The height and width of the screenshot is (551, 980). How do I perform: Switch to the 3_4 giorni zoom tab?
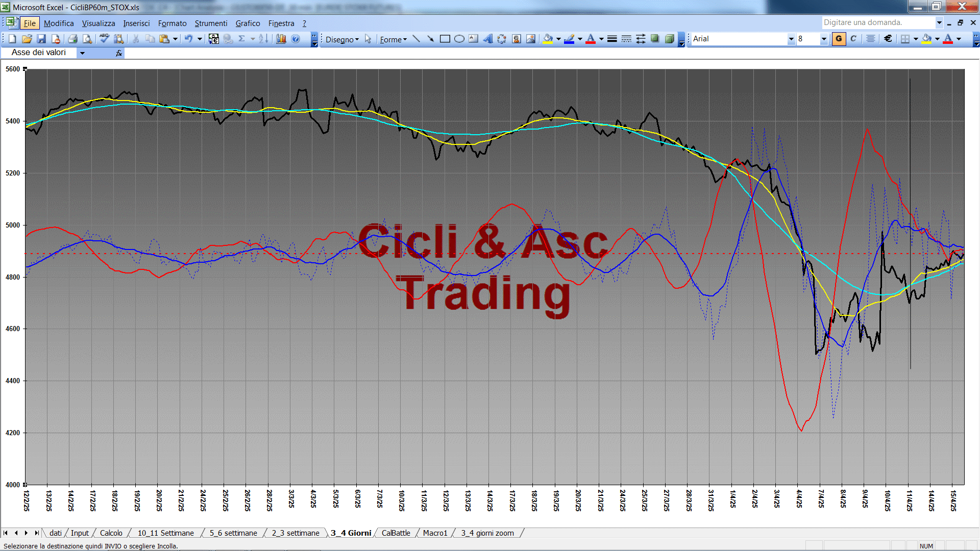click(x=487, y=533)
